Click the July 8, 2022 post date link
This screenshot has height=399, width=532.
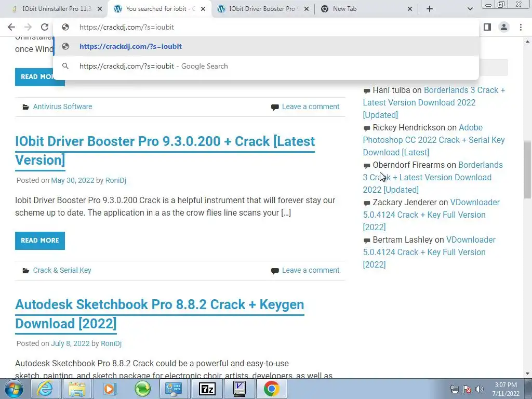click(70, 343)
